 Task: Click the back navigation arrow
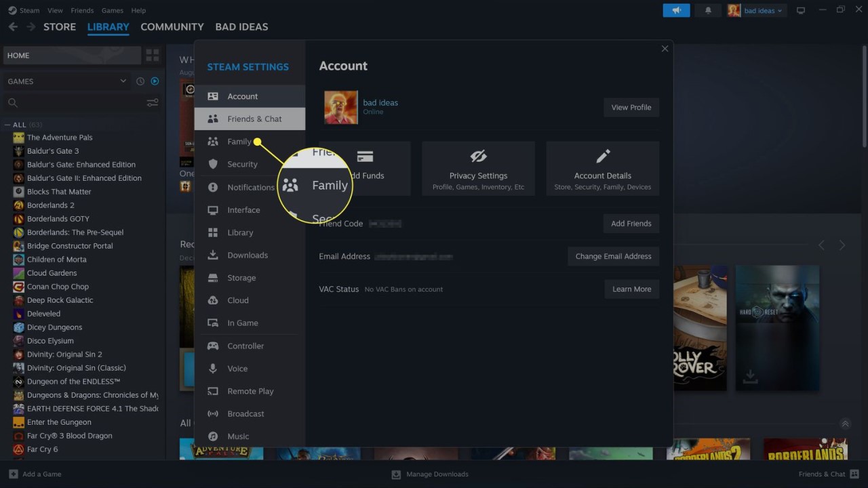[x=13, y=27]
